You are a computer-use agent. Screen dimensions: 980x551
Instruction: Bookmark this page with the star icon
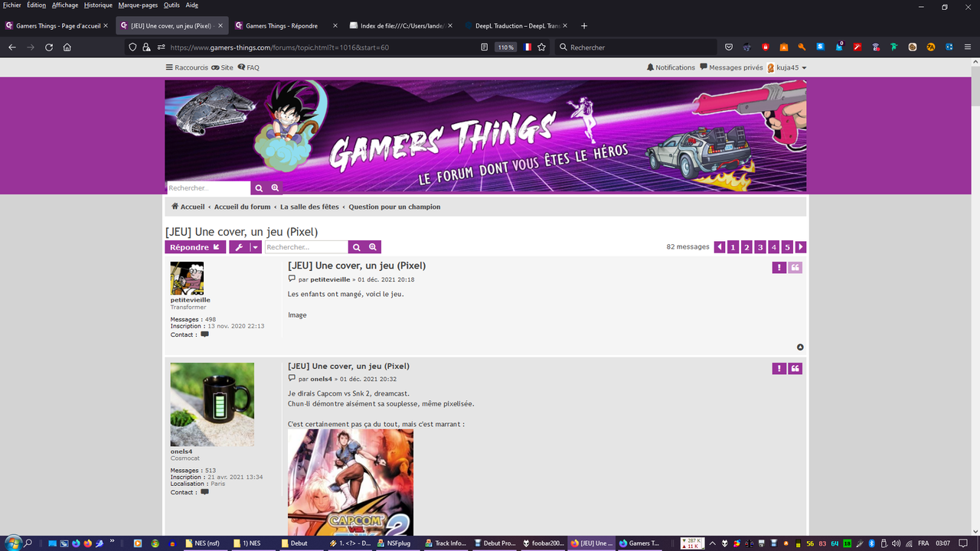[541, 47]
